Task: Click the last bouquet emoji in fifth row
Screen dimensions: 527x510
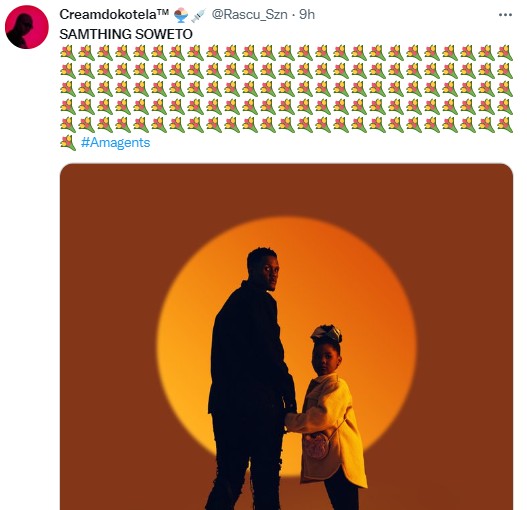Action: tap(505, 125)
